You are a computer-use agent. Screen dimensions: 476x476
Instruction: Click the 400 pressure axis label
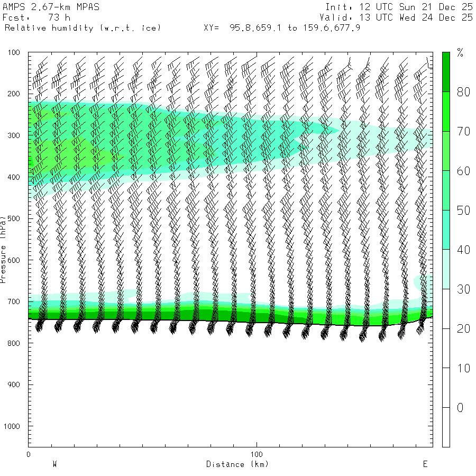coord(14,177)
